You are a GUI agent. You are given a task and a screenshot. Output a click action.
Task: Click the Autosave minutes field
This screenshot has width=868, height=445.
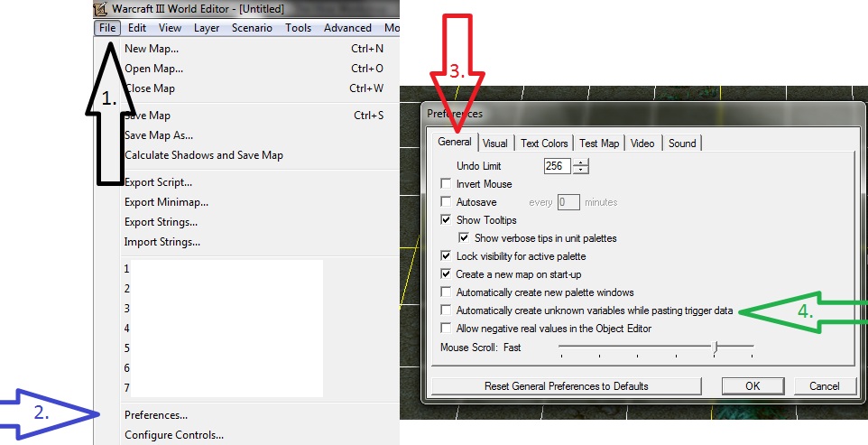point(568,202)
